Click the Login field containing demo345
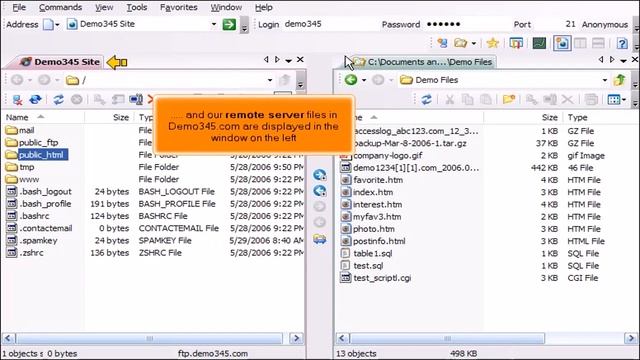This screenshot has height=360, width=640. (x=331, y=24)
